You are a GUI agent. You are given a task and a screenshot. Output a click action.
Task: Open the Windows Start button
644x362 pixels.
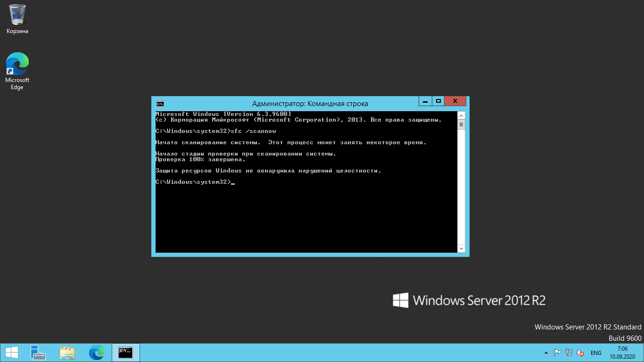tap(11, 353)
